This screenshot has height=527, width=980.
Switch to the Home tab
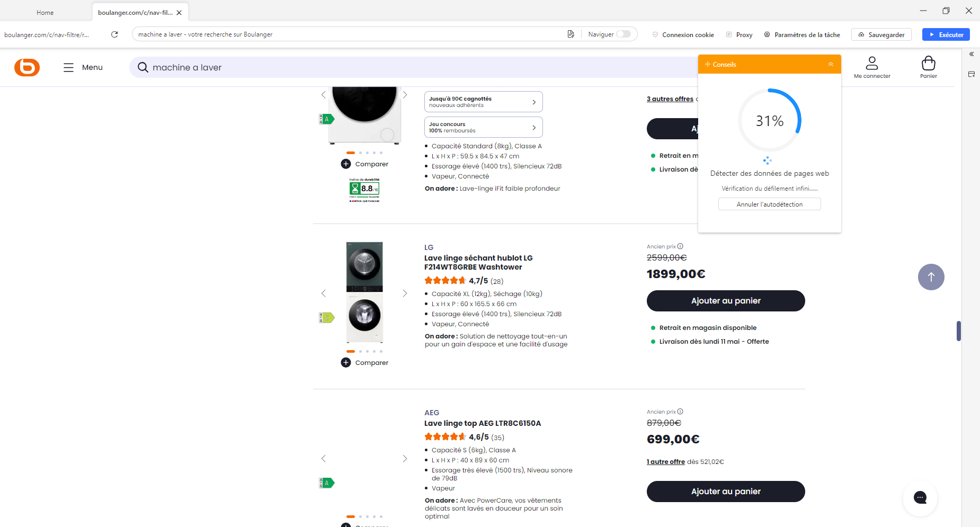45,12
